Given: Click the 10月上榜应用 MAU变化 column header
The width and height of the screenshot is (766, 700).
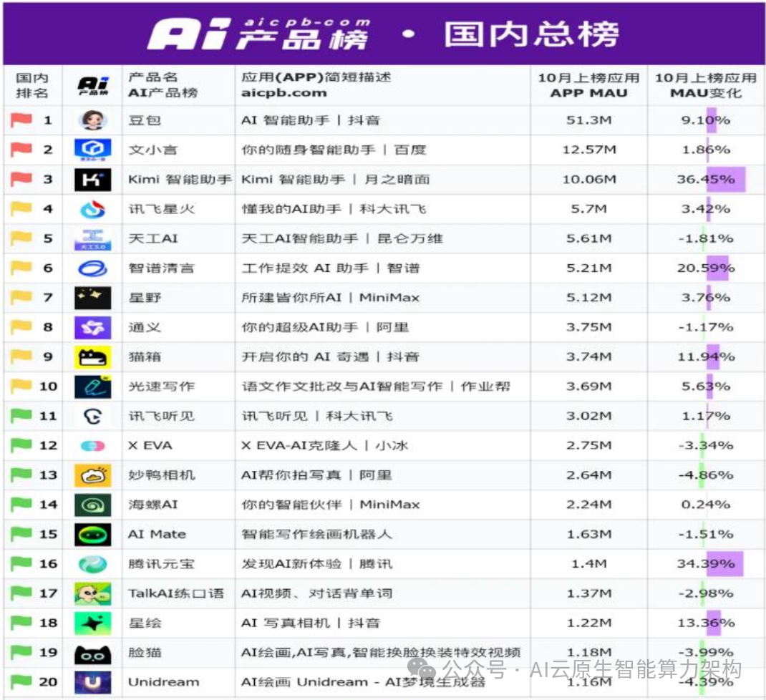Looking at the screenshot, I should [706, 85].
